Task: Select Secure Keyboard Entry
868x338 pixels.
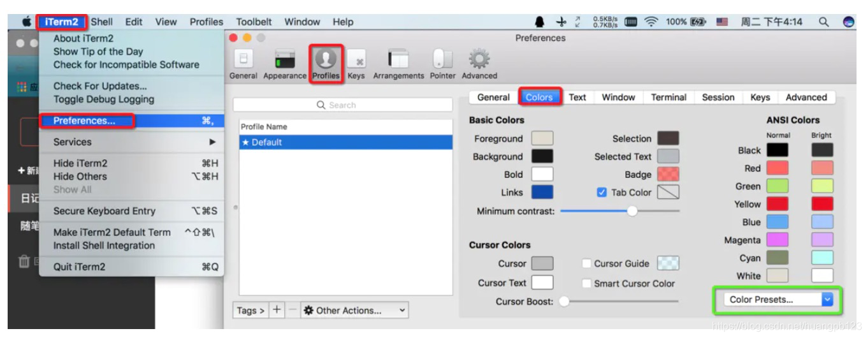Action: point(131,211)
